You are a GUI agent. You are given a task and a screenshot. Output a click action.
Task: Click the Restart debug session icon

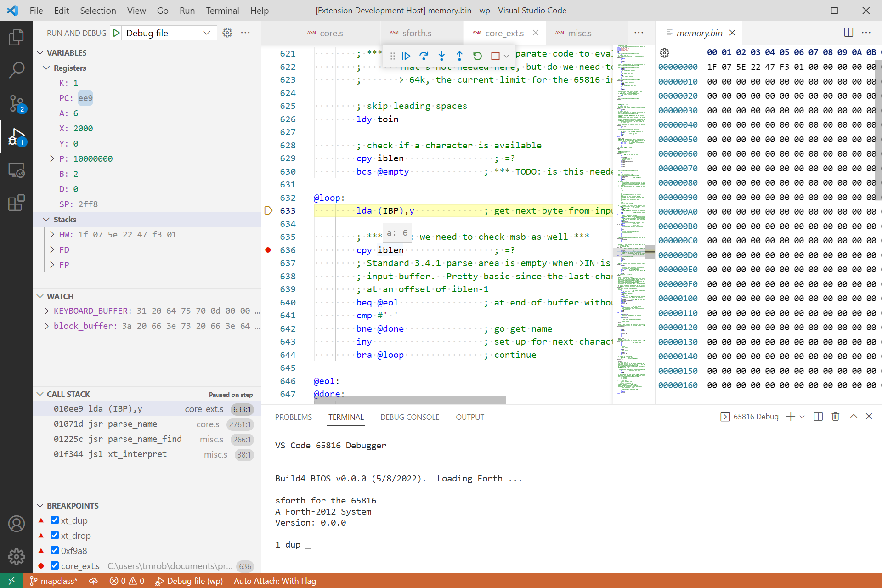[x=477, y=56]
